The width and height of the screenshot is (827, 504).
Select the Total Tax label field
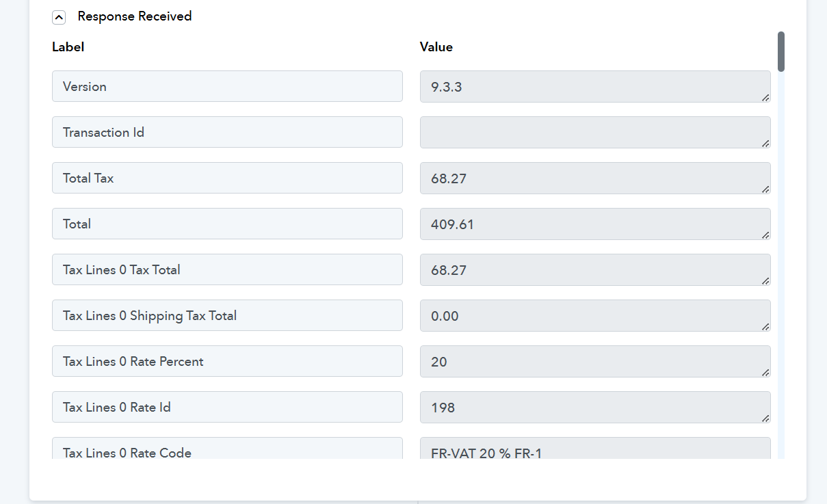[x=227, y=178]
